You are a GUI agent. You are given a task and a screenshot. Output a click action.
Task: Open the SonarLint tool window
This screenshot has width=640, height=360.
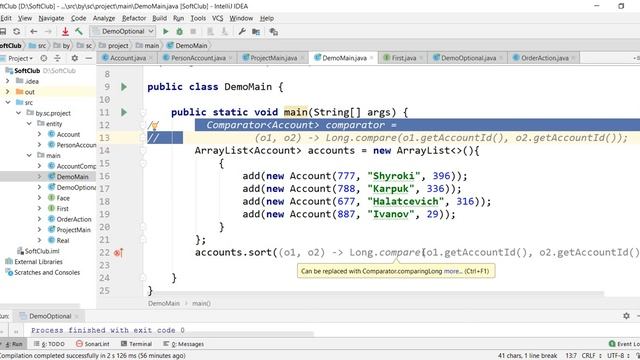93,344
